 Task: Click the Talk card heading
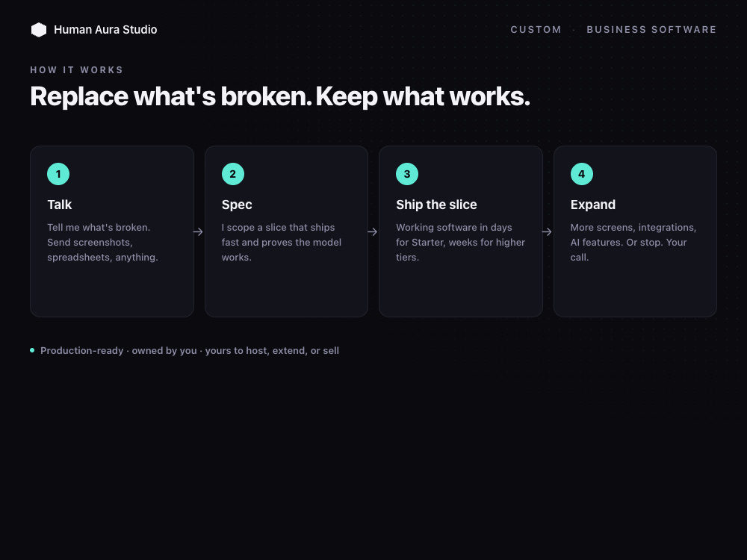click(60, 205)
